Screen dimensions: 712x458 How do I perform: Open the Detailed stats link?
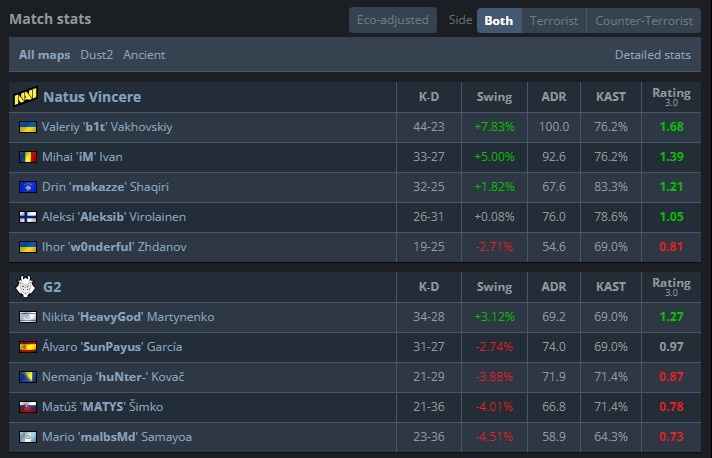[652, 55]
